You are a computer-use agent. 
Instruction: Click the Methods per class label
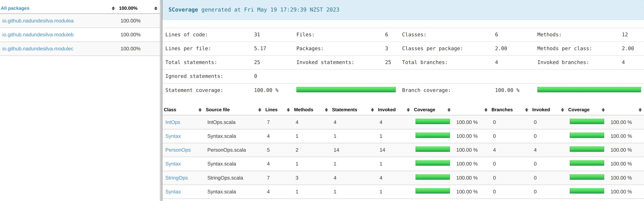click(x=564, y=49)
